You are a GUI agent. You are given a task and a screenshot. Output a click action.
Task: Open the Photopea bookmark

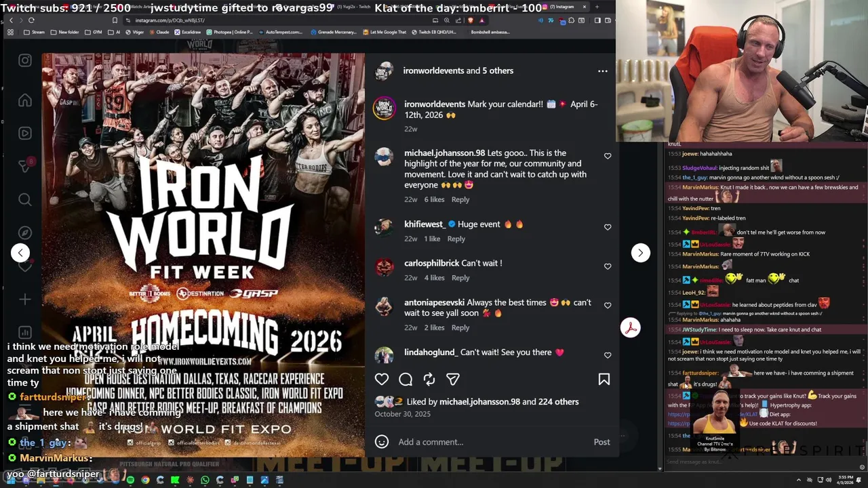click(x=229, y=32)
